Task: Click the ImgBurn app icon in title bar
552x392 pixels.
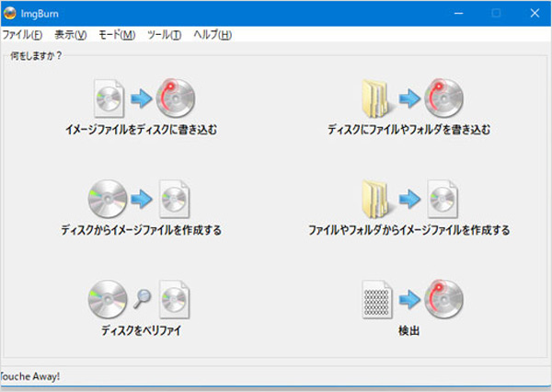Action: (x=10, y=12)
